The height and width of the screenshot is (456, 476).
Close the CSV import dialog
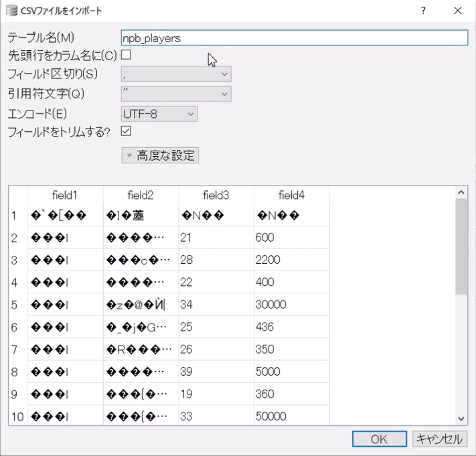click(457, 11)
